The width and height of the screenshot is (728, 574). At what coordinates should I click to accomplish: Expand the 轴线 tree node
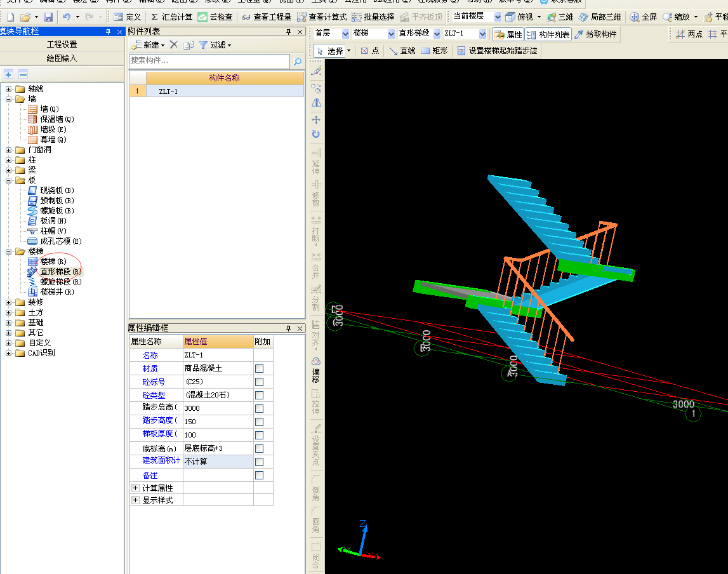8,89
